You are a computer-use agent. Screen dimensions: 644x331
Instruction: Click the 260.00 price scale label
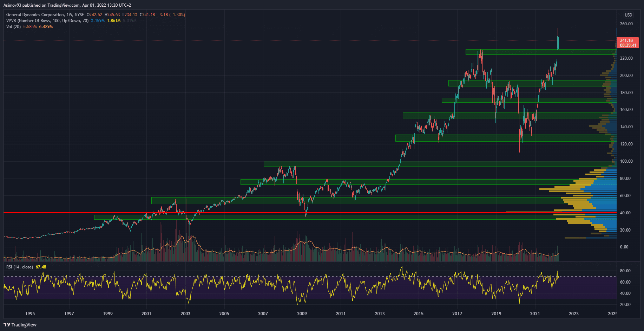click(x=626, y=24)
